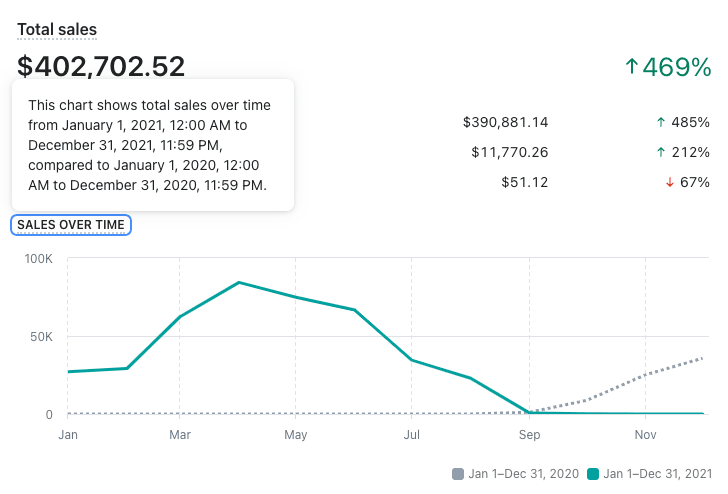
Task: Click the SALES OVER TIME label
Action: click(x=70, y=225)
